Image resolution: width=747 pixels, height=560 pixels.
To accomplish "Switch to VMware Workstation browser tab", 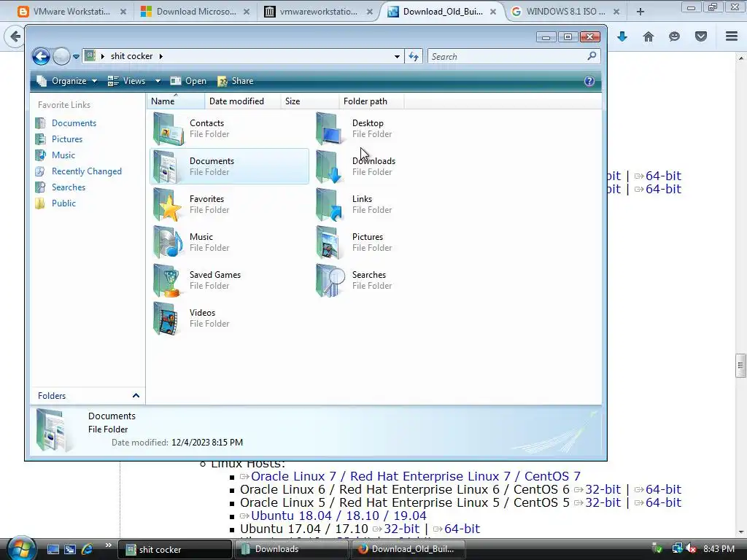I will (x=71, y=12).
